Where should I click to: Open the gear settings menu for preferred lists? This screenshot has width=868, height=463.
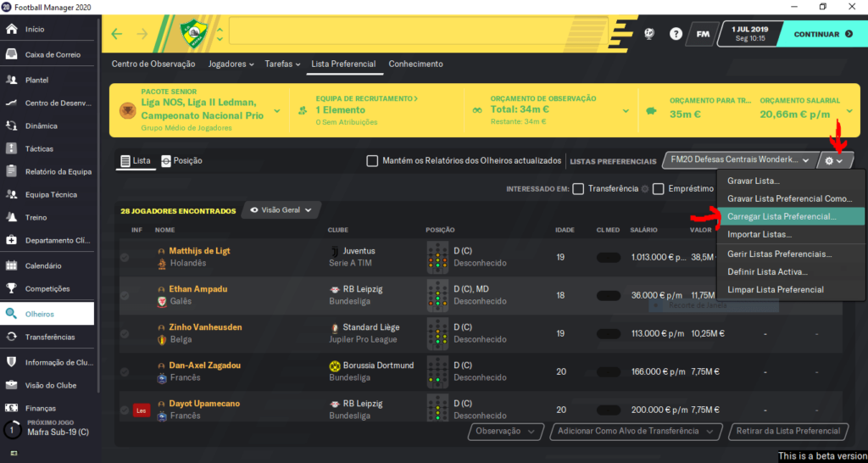pos(836,160)
